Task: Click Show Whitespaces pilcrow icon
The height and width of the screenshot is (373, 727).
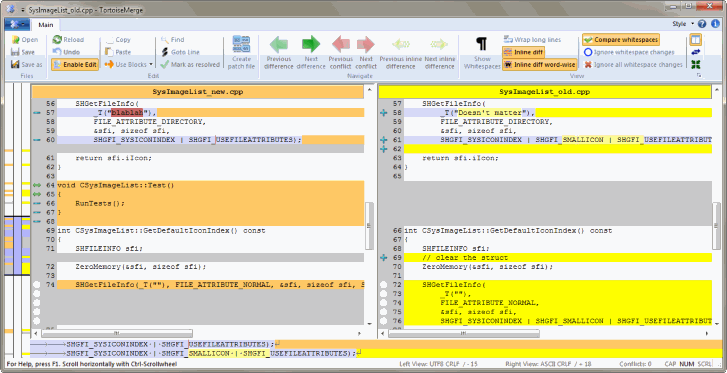Action: pos(482,44)
